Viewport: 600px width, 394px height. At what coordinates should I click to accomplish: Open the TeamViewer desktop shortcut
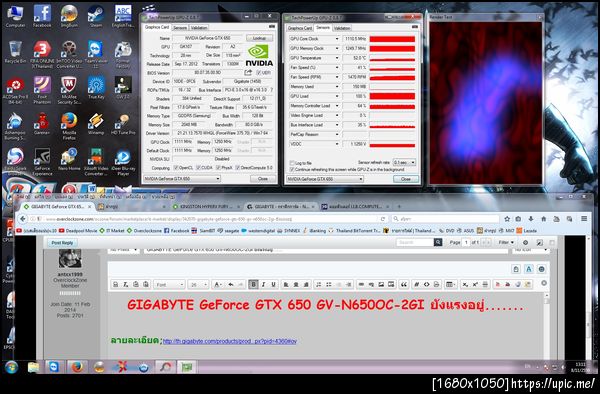96,54
